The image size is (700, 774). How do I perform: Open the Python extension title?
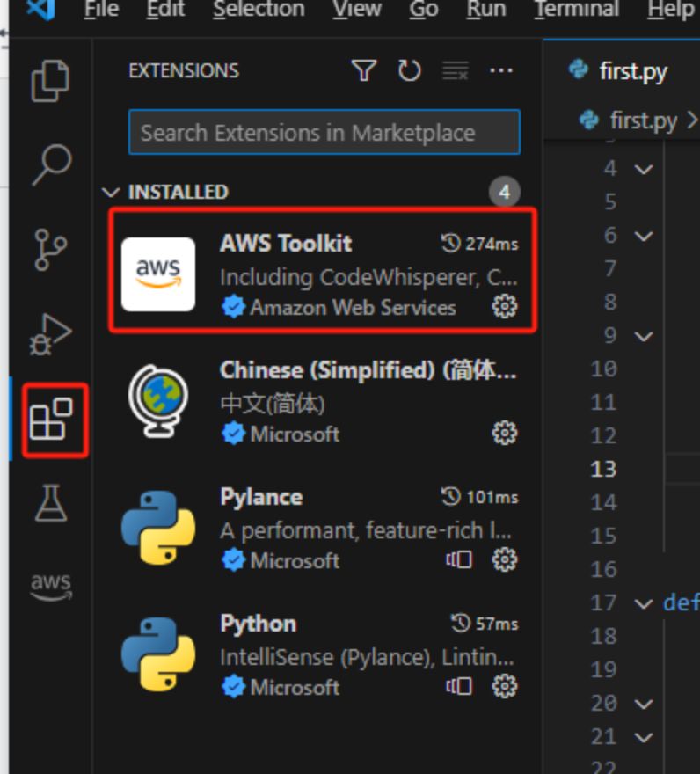click(x=259, y=624)
